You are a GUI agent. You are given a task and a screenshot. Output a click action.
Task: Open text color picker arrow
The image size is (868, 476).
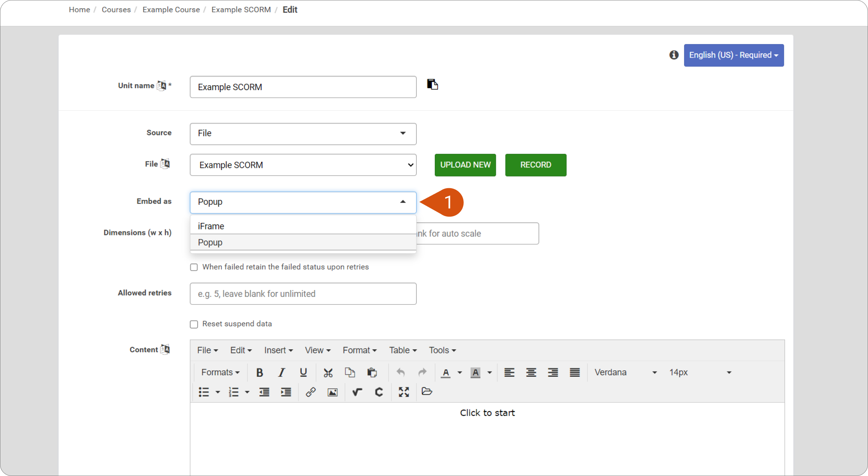[x=460, y=373]
